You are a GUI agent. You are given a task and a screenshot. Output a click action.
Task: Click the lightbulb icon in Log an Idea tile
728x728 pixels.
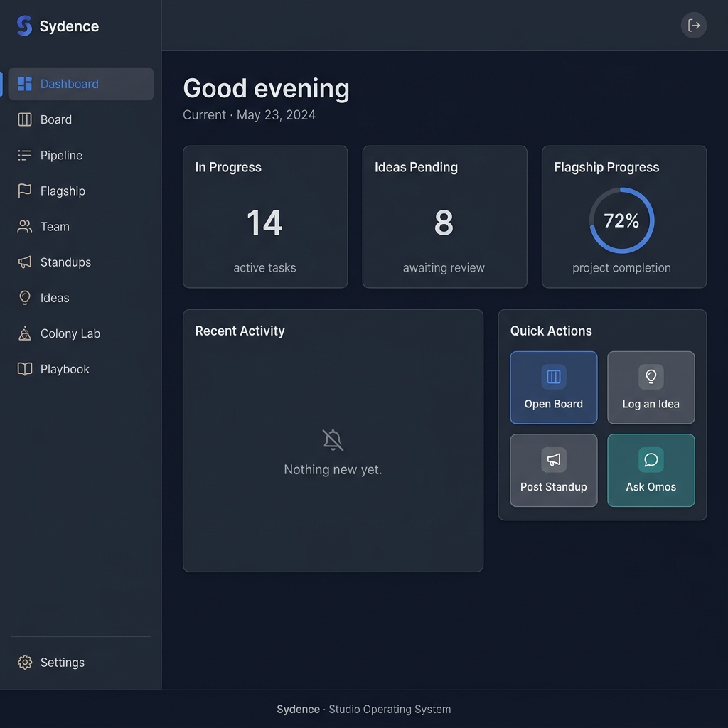(x=651, y=377)
